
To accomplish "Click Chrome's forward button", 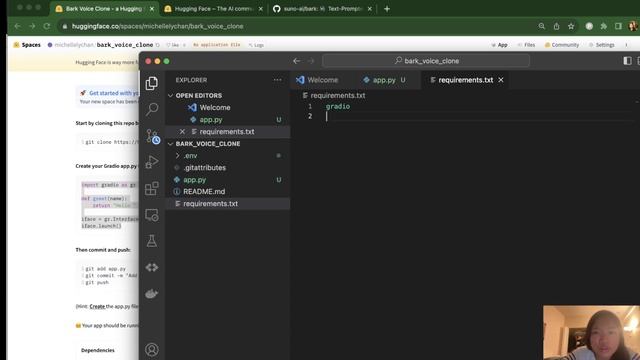I will point(32,26).
